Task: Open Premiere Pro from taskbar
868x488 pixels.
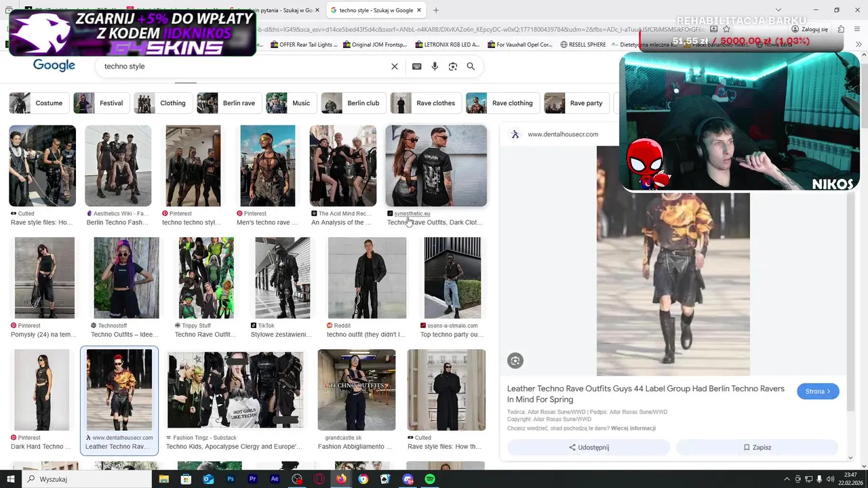Action: pyautogui.click(x=252, y=479)
